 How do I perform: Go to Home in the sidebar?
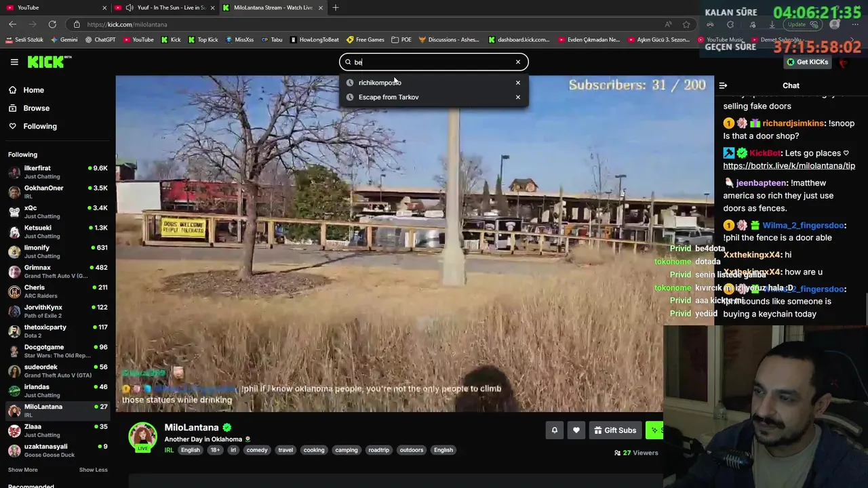[x=26, y=90]
